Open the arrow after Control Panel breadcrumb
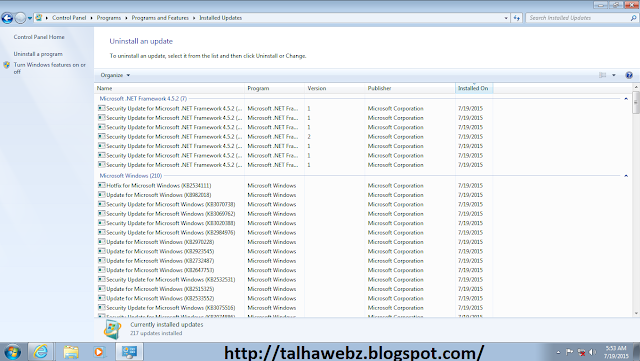640x361 pixels. point(91,18)
